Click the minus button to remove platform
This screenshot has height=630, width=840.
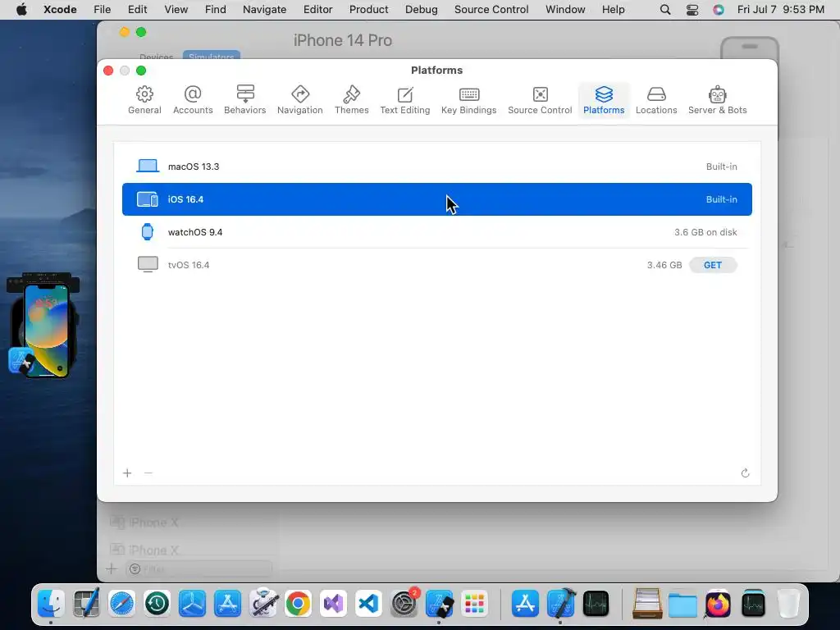[148, 473]
